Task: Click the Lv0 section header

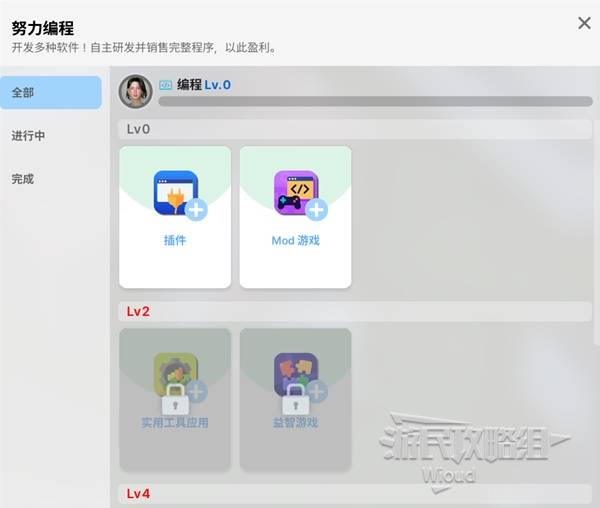Action: pyautogui.click(x=355, y=129)
